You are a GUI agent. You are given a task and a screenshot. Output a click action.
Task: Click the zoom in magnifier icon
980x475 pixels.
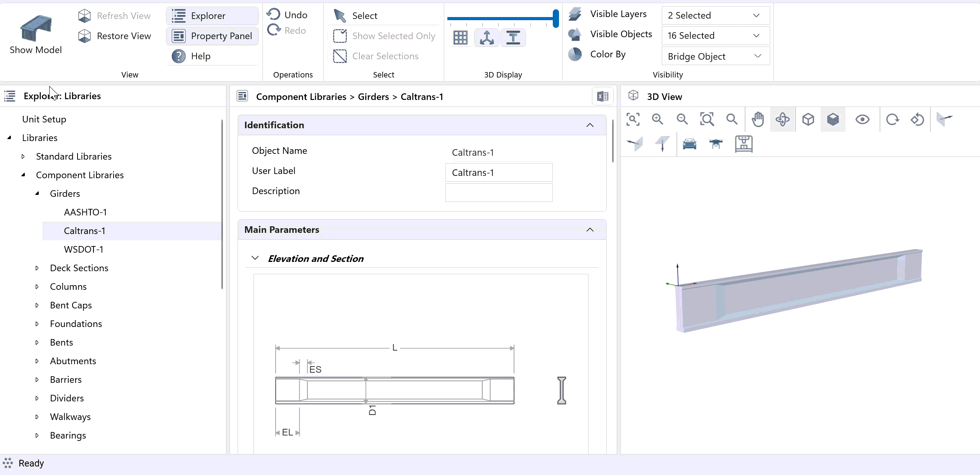point(657,119)
